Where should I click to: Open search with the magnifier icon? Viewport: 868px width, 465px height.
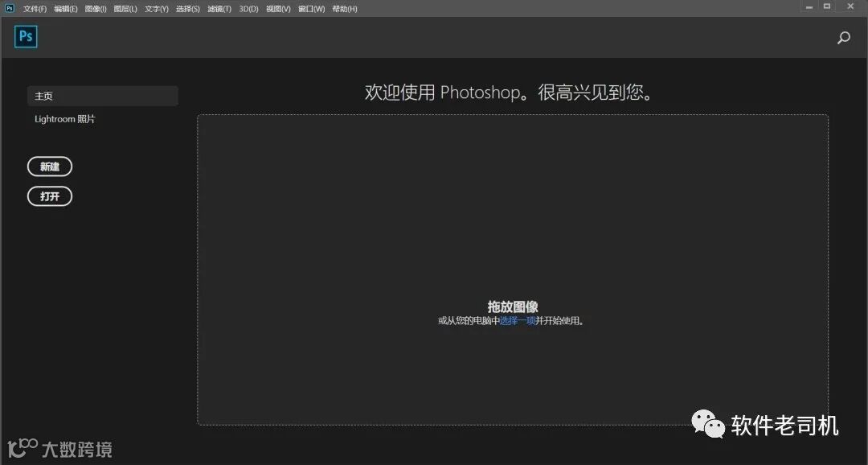coord(844,38)
